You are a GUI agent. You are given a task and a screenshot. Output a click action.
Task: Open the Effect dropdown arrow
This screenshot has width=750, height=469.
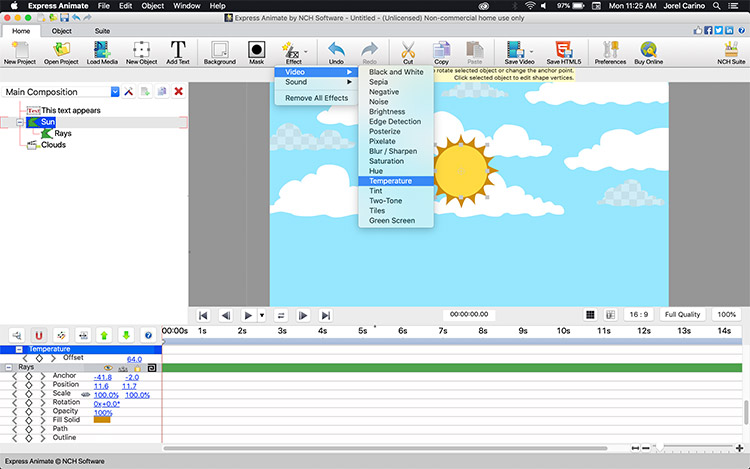point(306,51)
